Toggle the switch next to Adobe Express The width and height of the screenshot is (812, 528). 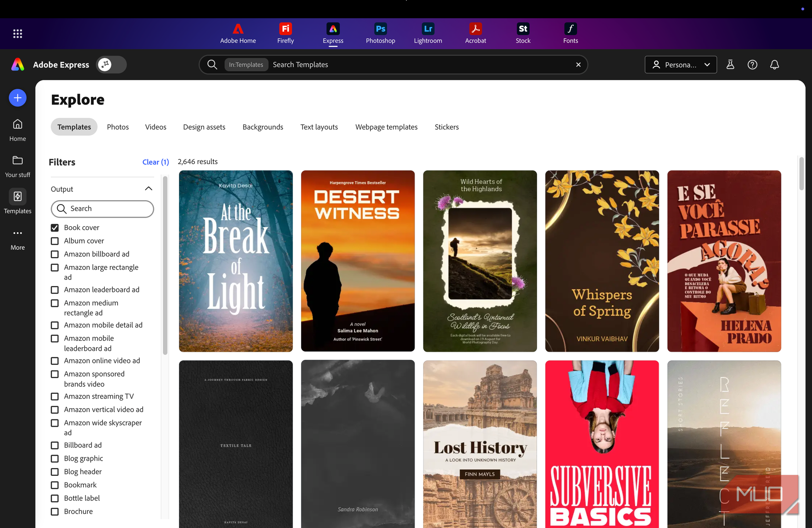111,65
